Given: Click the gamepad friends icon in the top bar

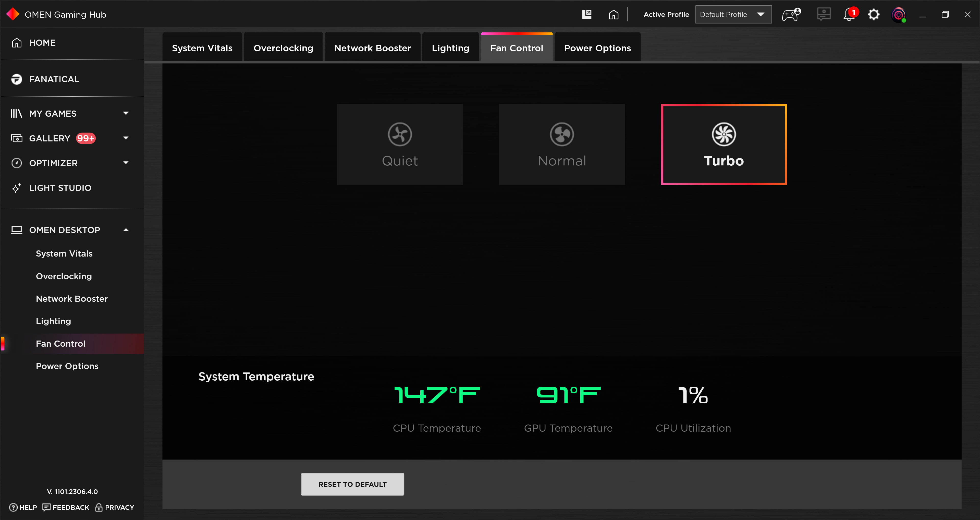Looking at the screenshot, I should pos(791,15).
